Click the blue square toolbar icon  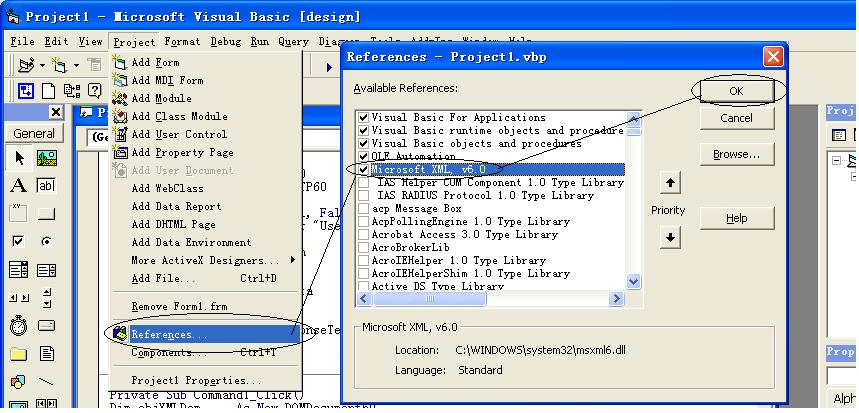tap(26, 90)
